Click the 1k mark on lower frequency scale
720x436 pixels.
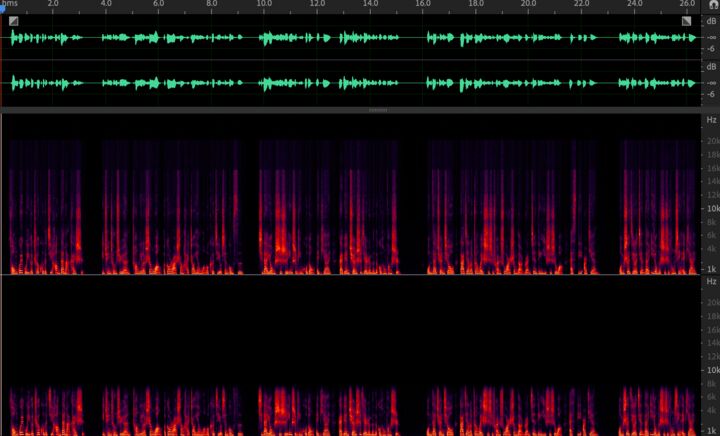(x=711, y=431)
